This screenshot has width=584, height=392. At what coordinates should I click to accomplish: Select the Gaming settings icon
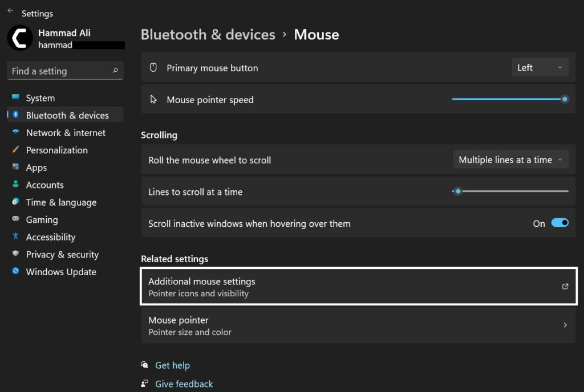click(x=42, y=219)
